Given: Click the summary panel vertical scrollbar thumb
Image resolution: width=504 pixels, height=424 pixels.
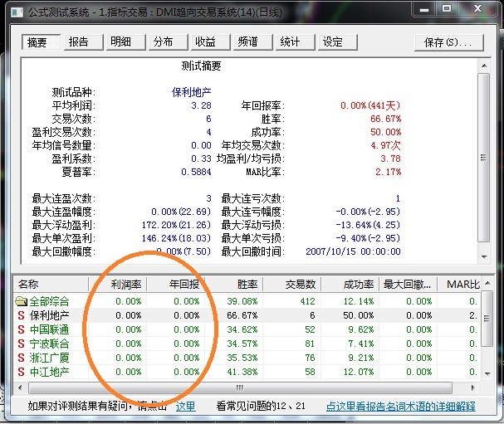Looking at the screenshot, I should pyautogui.click(x=484, y=158).
